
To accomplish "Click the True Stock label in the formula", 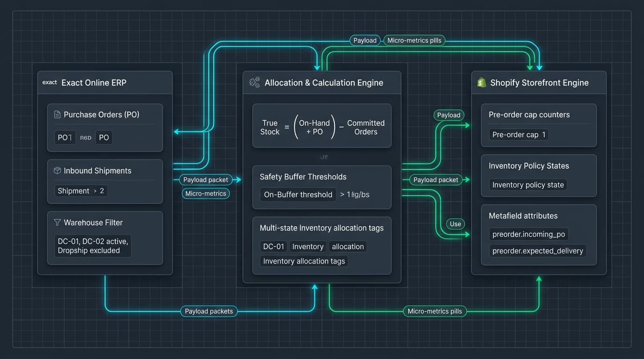I will pyautogui.click(x=270, y=127).
